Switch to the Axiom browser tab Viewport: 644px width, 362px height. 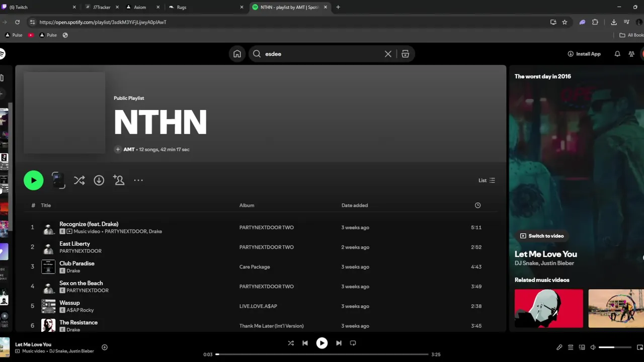point(143,7)
